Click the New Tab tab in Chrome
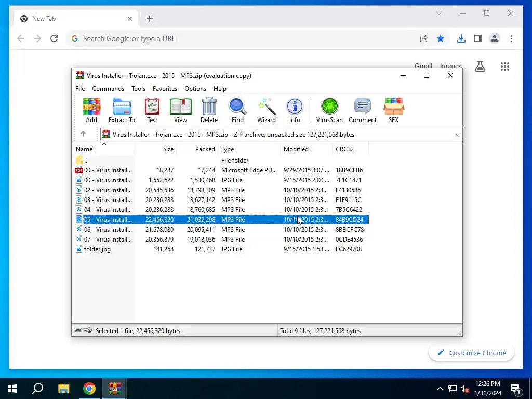Image resolution: width=532 pixels, height=399 pixels. point(76,19)
